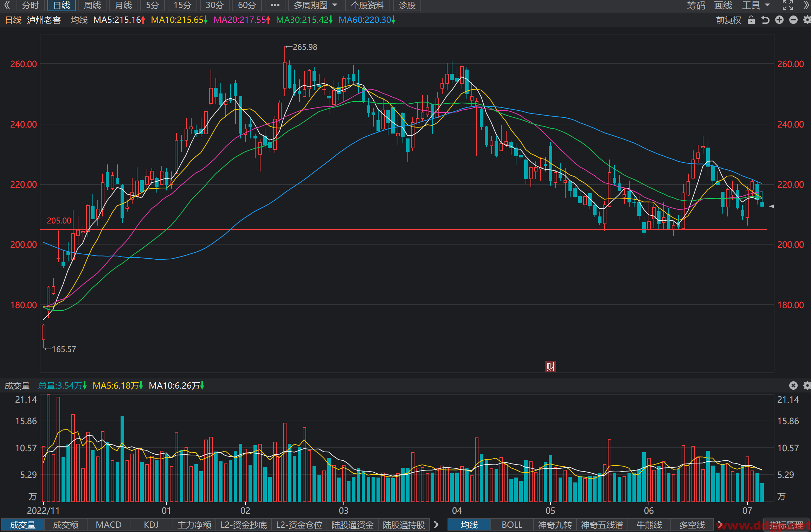Image resolution: width=811 pixels, height=532 pixels.
Task: Switch to MACD indicator
Action: (x=108, y=525)
